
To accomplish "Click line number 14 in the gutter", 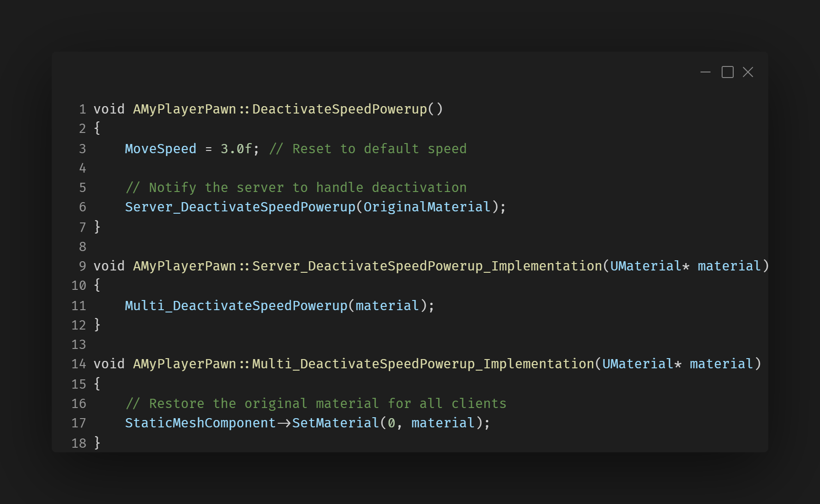I will 79,364.
